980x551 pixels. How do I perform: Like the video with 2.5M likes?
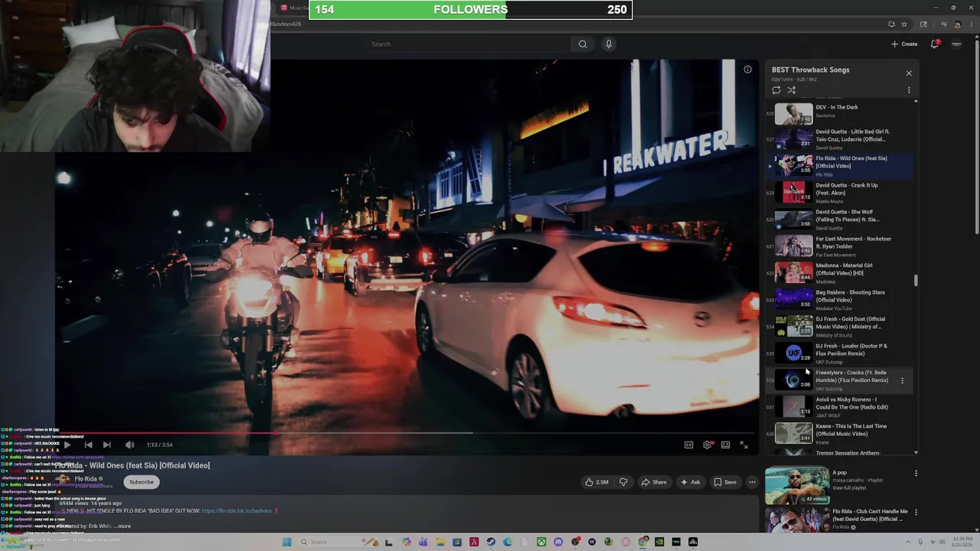pyautogui.click(x=597, y=482)
